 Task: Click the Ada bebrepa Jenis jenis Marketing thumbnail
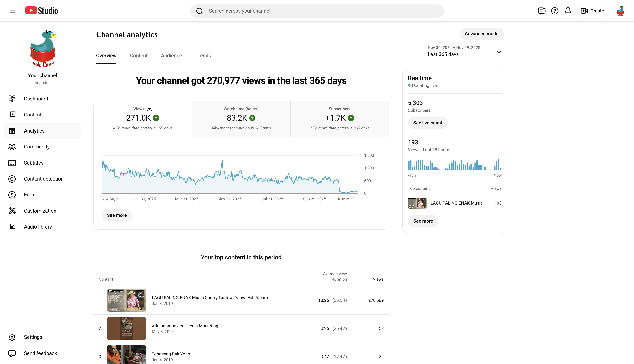pyautogui.click(x=126, y=328)
